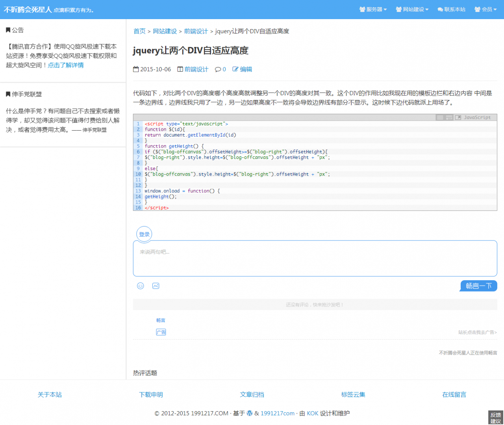
Task: Toggle line numbers in code block toolbar
Action: 440,118
